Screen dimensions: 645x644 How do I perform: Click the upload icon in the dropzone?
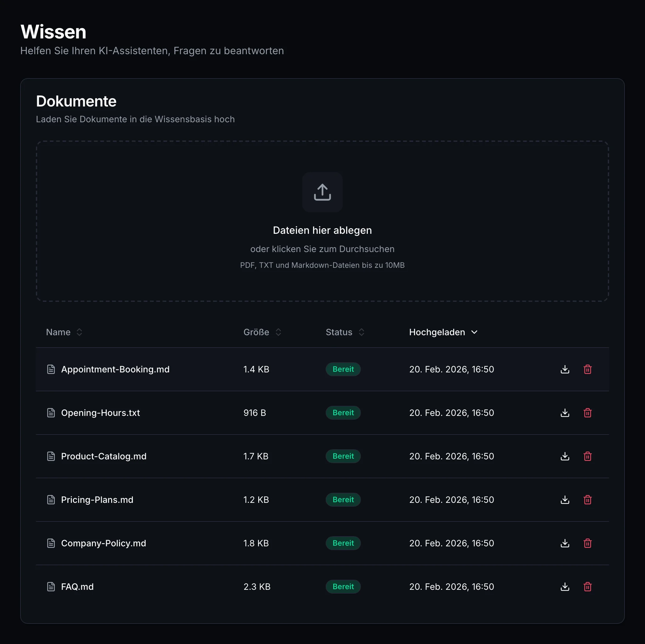(322, 192)
